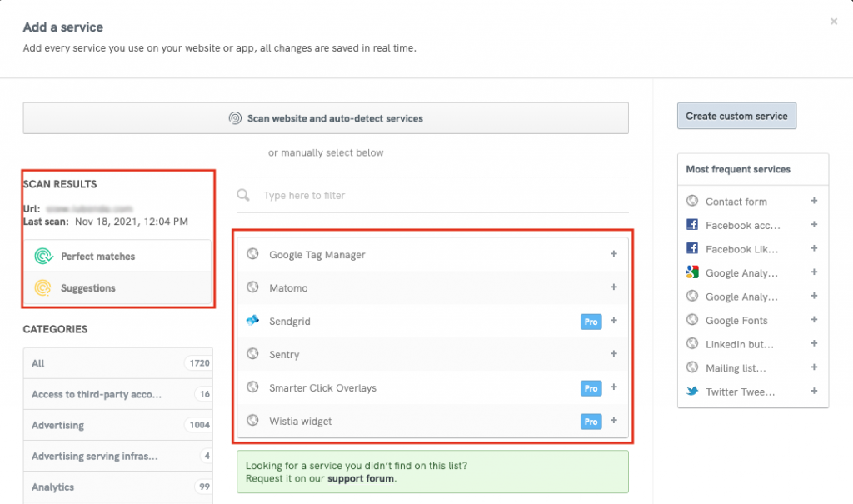This screenshot has width=853, height=504.
Task: Click the plus icon next to Google Fonts
Action: coord(814,320)
